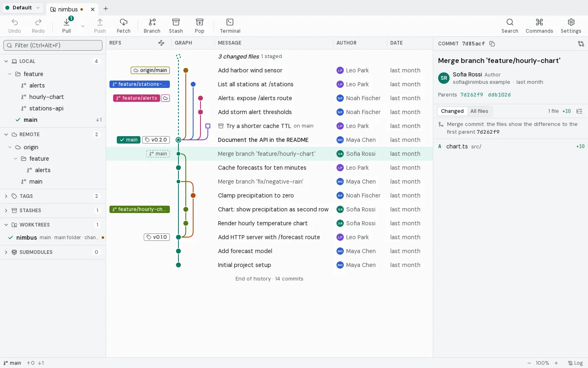Open the Default profile dropdown

pyautogui.click(x=22, y=8)
